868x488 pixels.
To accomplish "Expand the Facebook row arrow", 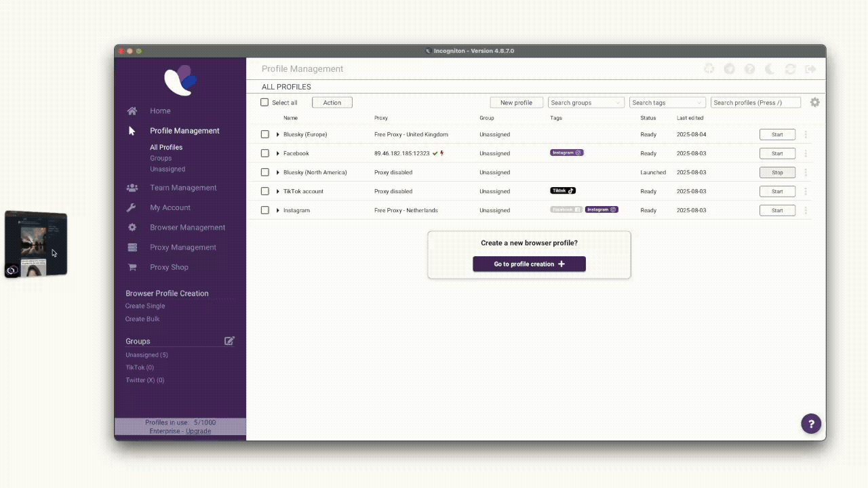I will [x=278, y=153].
